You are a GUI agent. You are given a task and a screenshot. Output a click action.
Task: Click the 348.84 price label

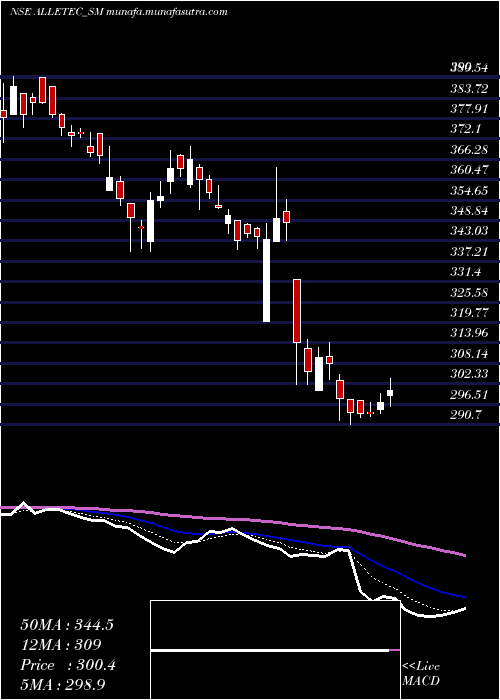coord(469,211)
